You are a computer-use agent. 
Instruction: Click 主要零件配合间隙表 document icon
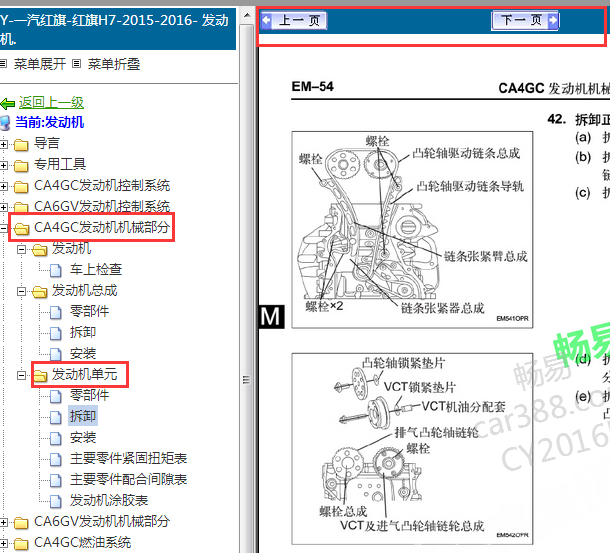coord(56,480)
